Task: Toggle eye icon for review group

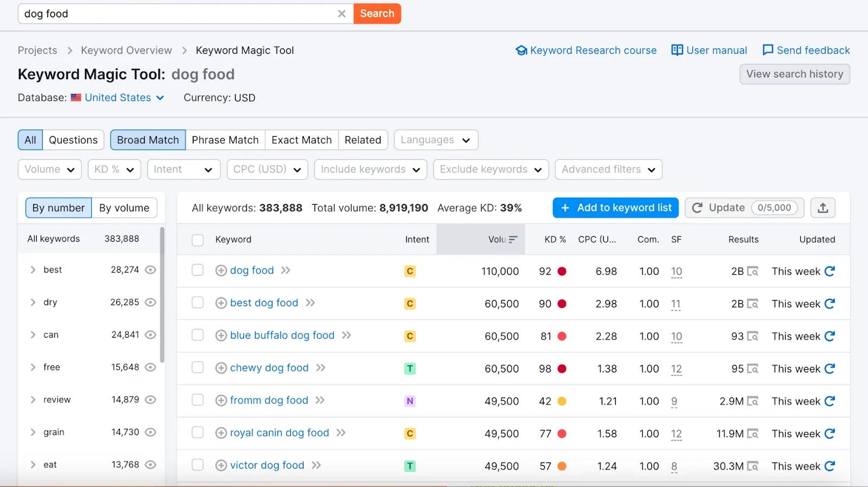Action: [x=151, y=400]
